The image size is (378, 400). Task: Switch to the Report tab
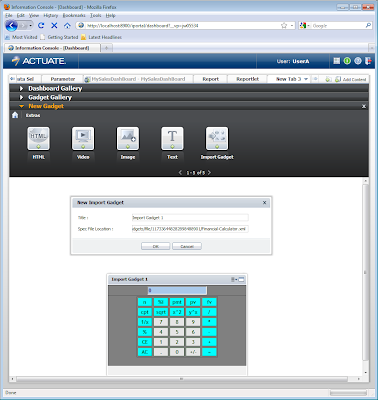click(x=211, y=79)
